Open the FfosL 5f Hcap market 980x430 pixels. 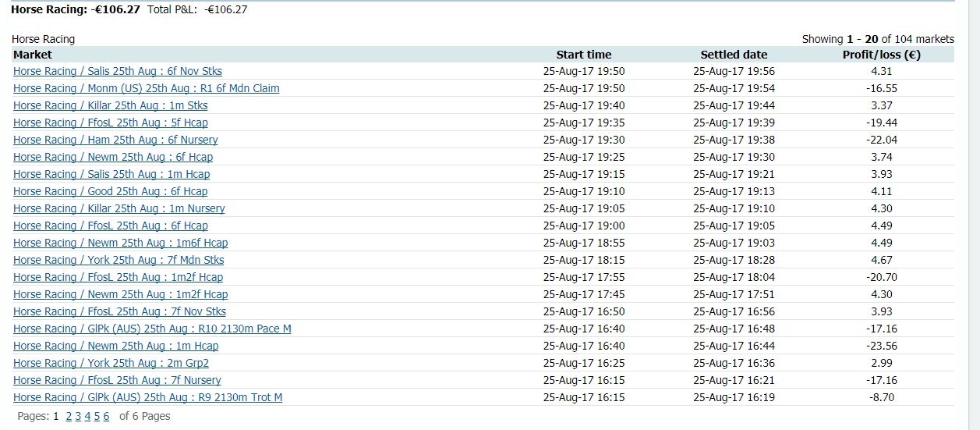click(x=111, y=123)
